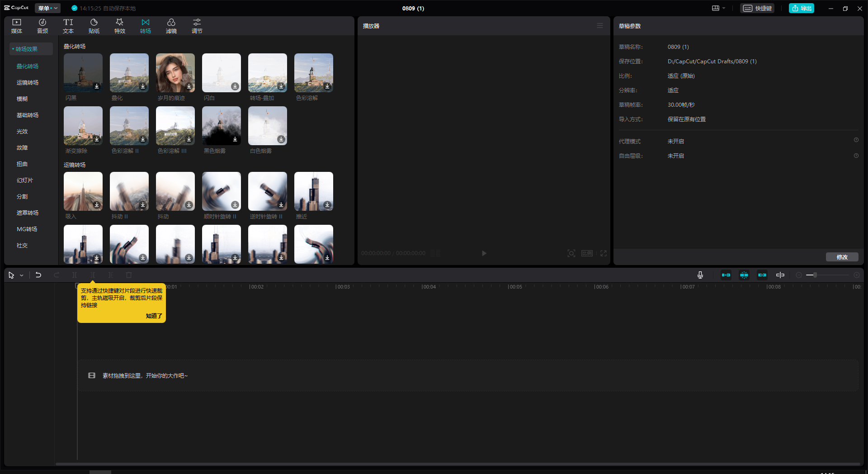This screenshot has height=474, width=868.
Task: Open the 媒体 media panel
Action: [17, 26]
